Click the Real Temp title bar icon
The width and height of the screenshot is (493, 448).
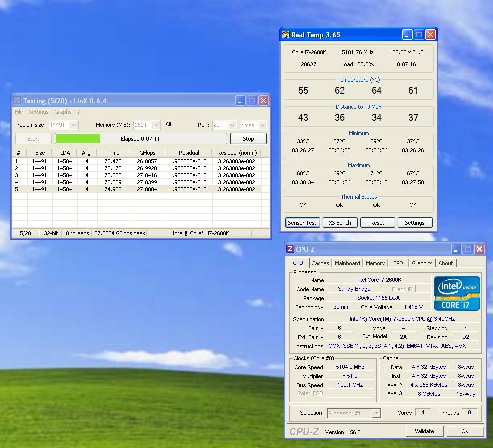(x=285, y=35)
